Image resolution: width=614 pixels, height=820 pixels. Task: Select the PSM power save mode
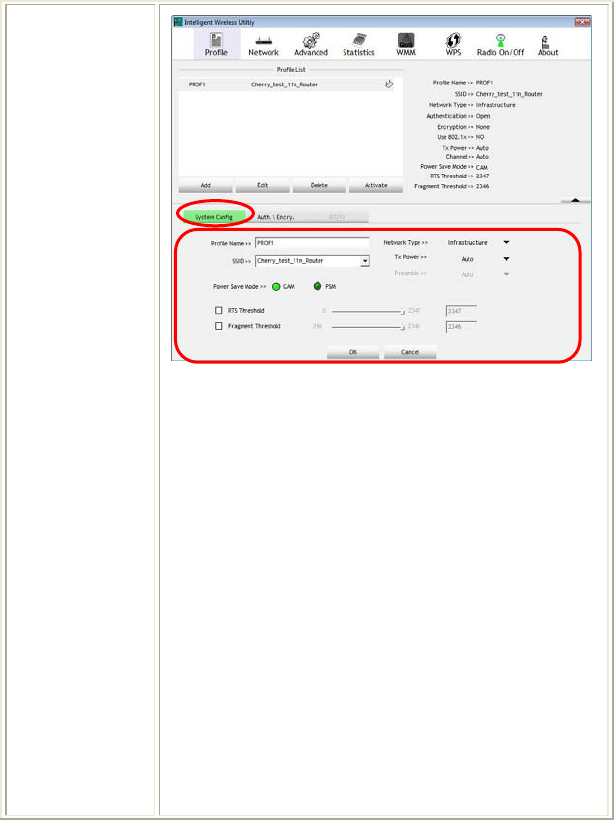(x=317, y=287)
